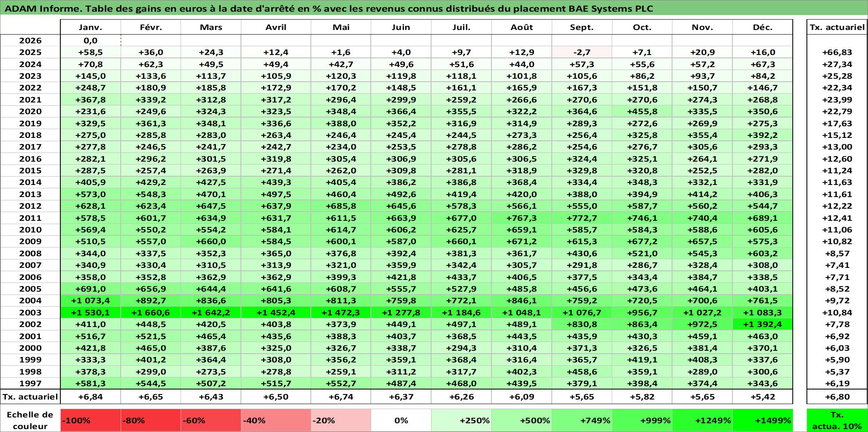Select actuarial rate +27,34 for 2024
Image resolution: width=868 pixels, height=432 pixels.
pos(837,64)
